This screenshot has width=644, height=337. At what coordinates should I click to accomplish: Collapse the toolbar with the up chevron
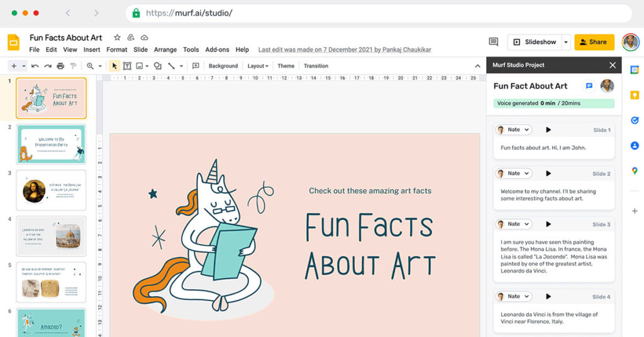pos(477,66)
